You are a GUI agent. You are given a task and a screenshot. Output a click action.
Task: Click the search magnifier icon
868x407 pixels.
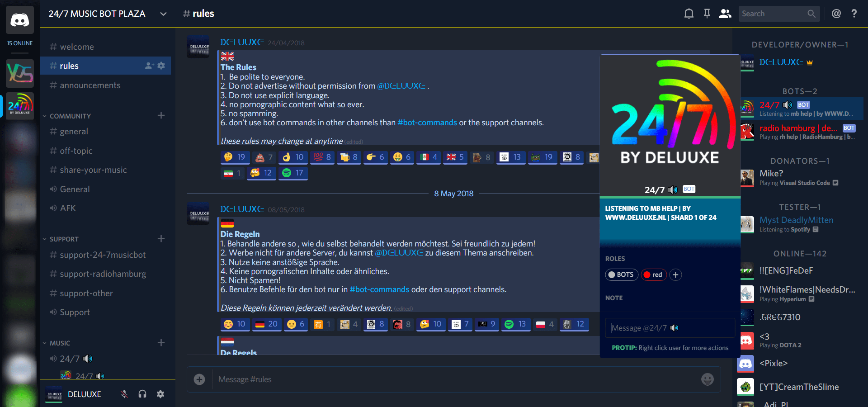click(x=811, y=14)
